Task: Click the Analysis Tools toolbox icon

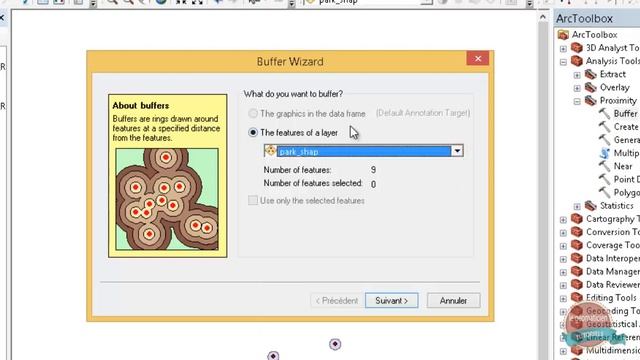Action: tap(577, 61)
